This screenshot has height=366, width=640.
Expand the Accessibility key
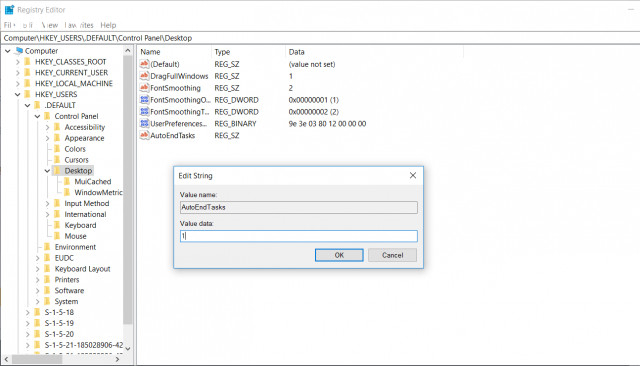[x=47, y=127]
